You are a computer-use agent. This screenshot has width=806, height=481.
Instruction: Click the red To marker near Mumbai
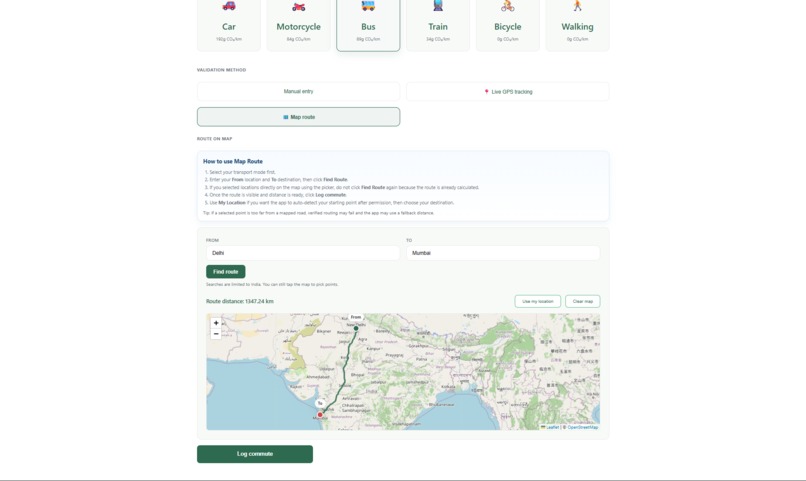(320, 415)
